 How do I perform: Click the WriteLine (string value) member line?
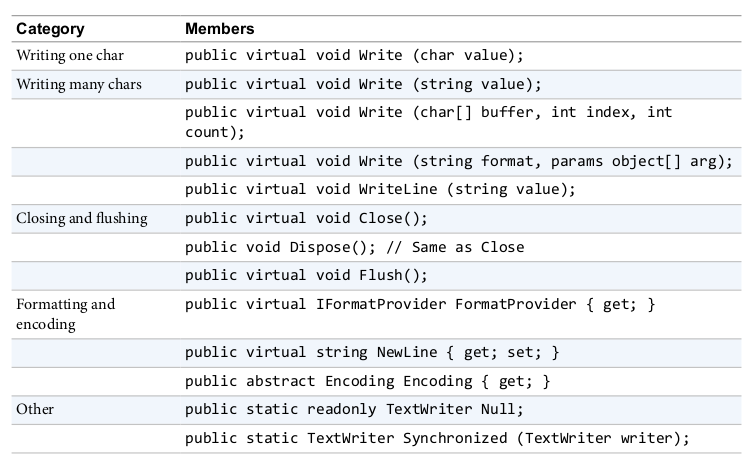click(x=381, y=189)
